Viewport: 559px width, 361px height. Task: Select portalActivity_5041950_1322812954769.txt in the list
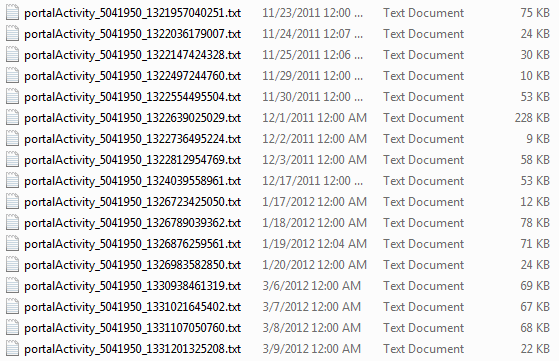pos(132,160)
